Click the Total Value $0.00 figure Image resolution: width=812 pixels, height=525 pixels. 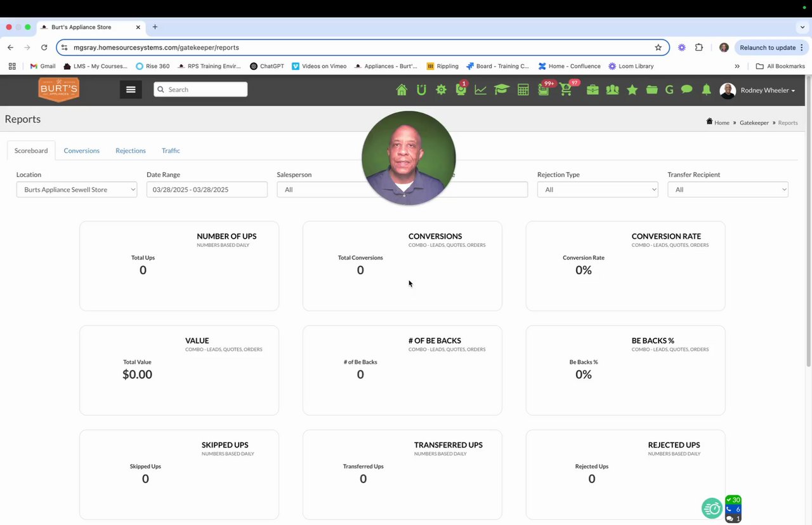point(137,375)
